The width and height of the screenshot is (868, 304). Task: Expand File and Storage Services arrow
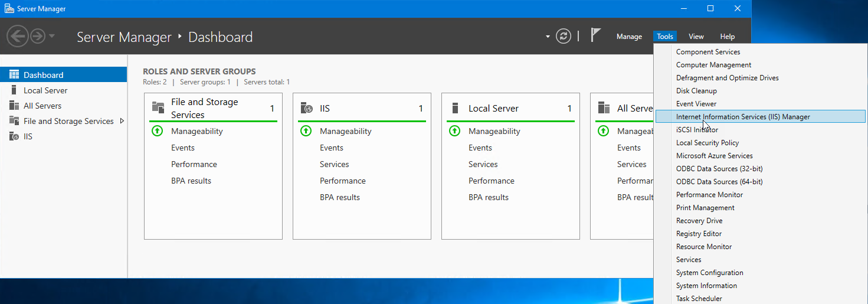tap(122, 121)
